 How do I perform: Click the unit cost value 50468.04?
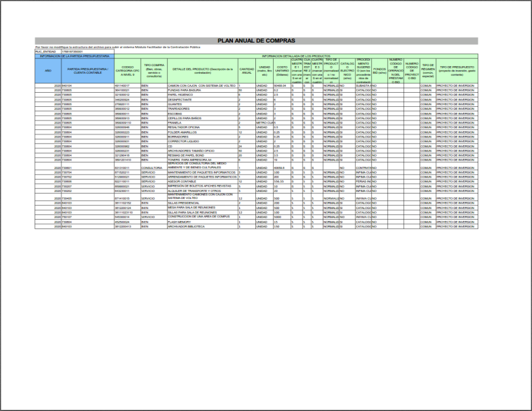(282, 86)
